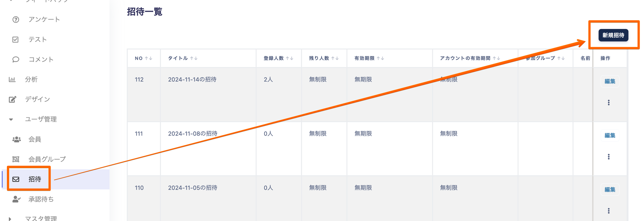Select 招待 in the sidebar menu
This screenshot has width=644, height=221.
35,179
